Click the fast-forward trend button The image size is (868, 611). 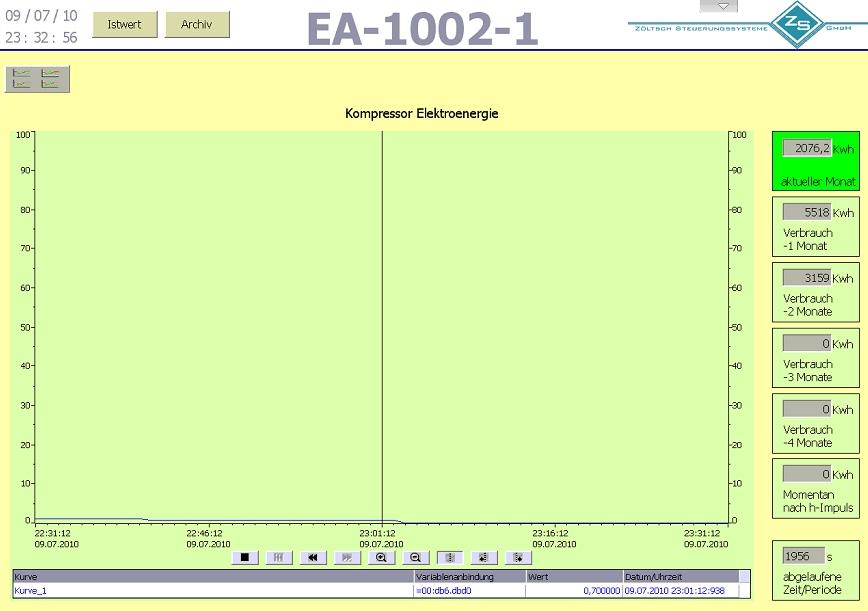346,558
